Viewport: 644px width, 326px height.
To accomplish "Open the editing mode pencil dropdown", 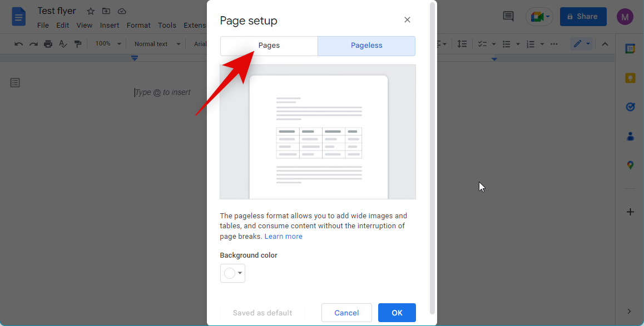I will tap(581, 44).
